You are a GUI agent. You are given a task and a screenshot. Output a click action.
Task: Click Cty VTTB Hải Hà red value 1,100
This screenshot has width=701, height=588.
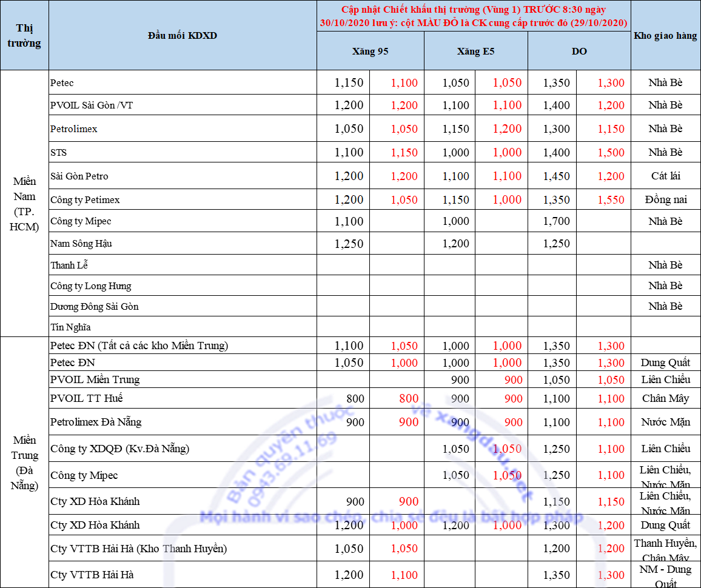397,575
